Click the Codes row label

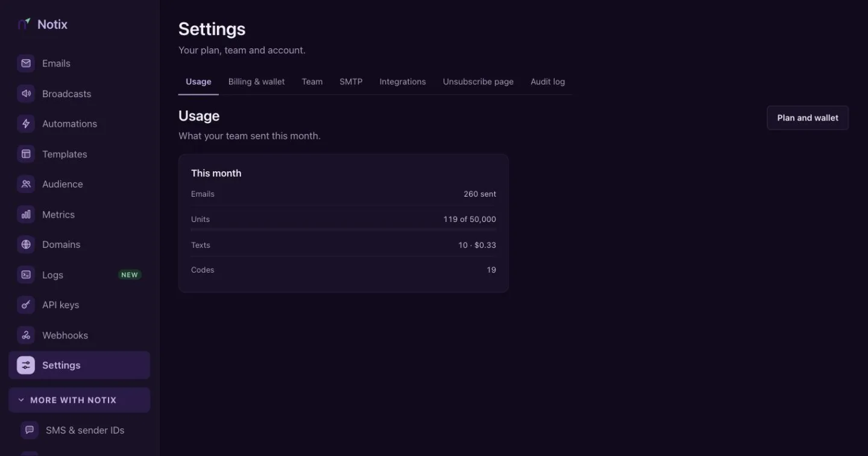tap(203, 270)
